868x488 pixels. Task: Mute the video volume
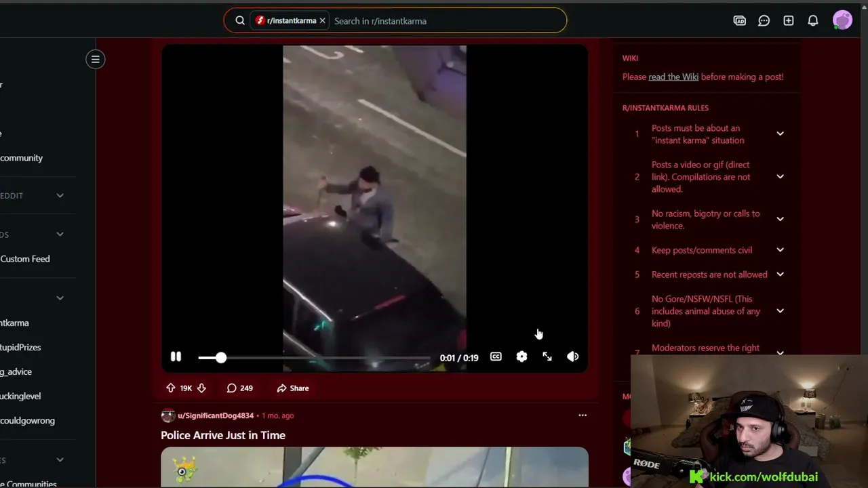tap(573, 357)
